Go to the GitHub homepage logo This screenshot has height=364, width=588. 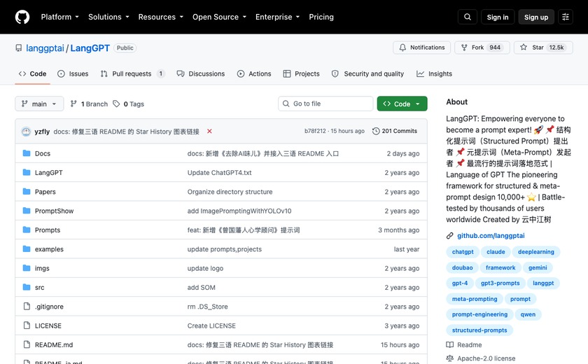click(x=22, y=17)
